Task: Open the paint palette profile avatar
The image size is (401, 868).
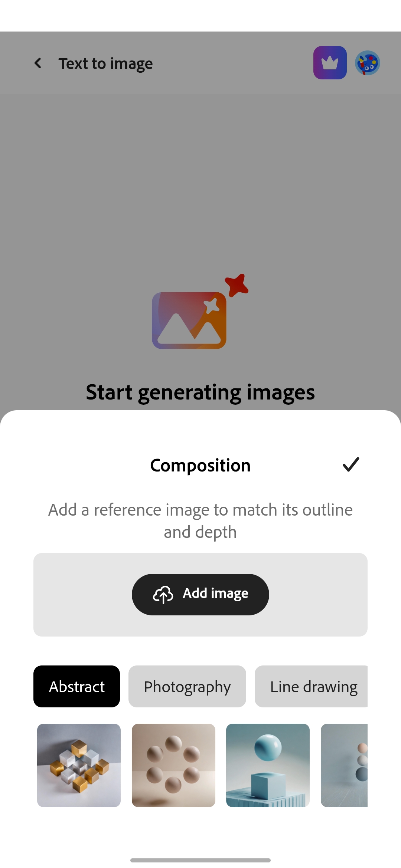Action: (x=367, y=63)
